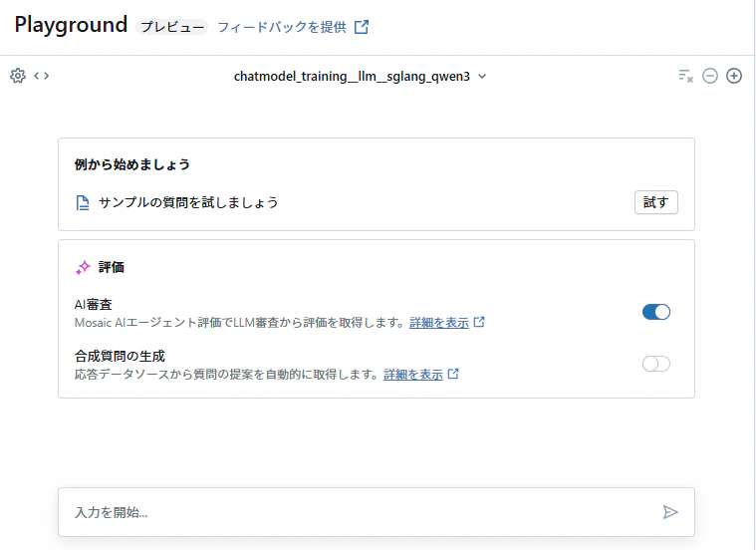Viewport: 756px width, 550px height.
Task: Click the 合成質問の生成 label
Action: (120, 357)
